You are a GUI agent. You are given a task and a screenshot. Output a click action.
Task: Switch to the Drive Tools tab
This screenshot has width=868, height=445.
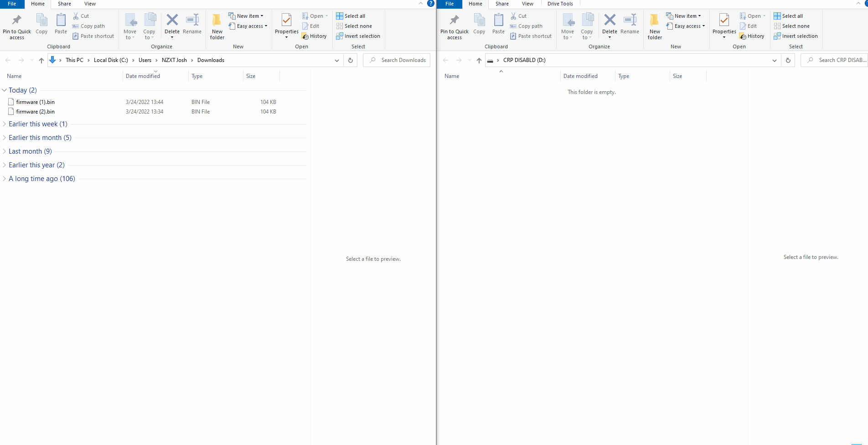560,4
